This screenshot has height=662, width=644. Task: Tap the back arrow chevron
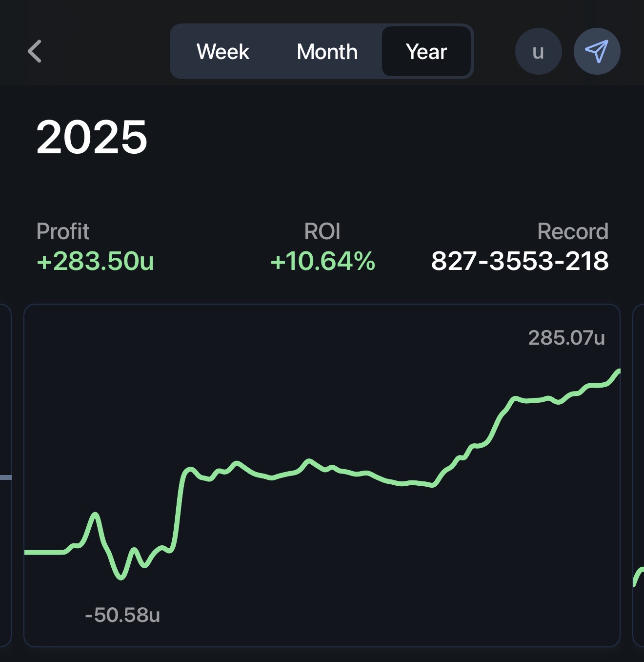(x=35, y=51)
